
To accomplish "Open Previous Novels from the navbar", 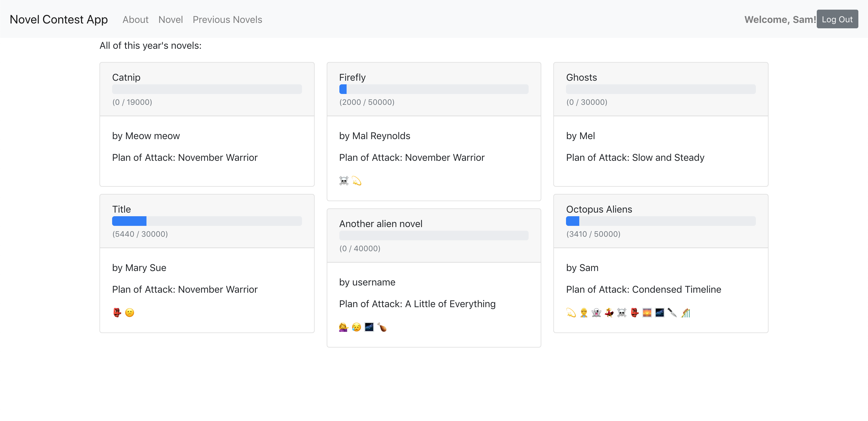I will [227, 20].
